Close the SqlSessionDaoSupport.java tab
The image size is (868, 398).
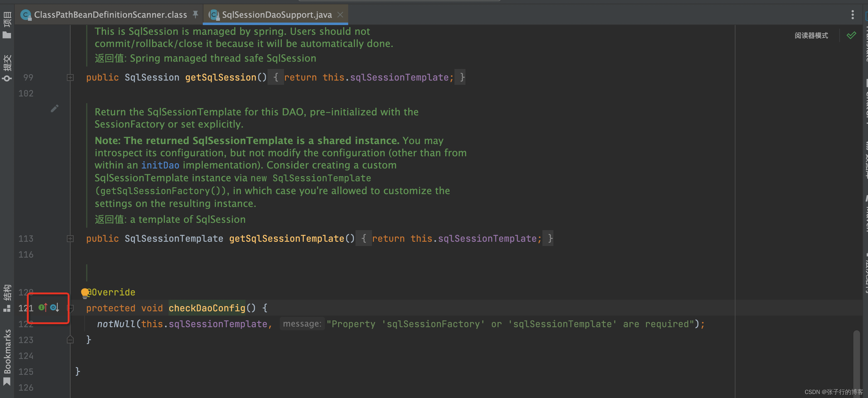tap(340, 14)
